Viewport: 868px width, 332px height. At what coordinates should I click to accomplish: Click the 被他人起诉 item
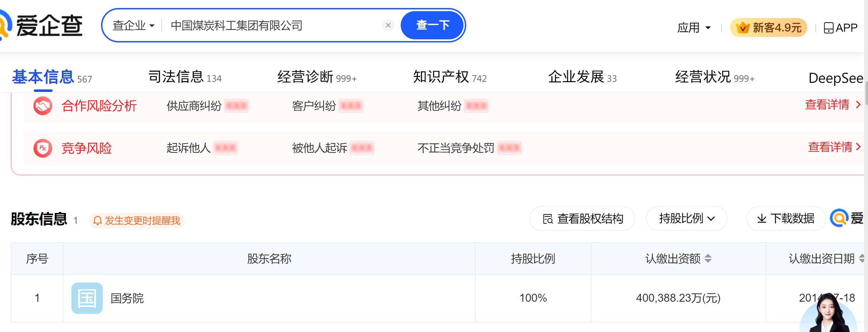click(332, 148)
